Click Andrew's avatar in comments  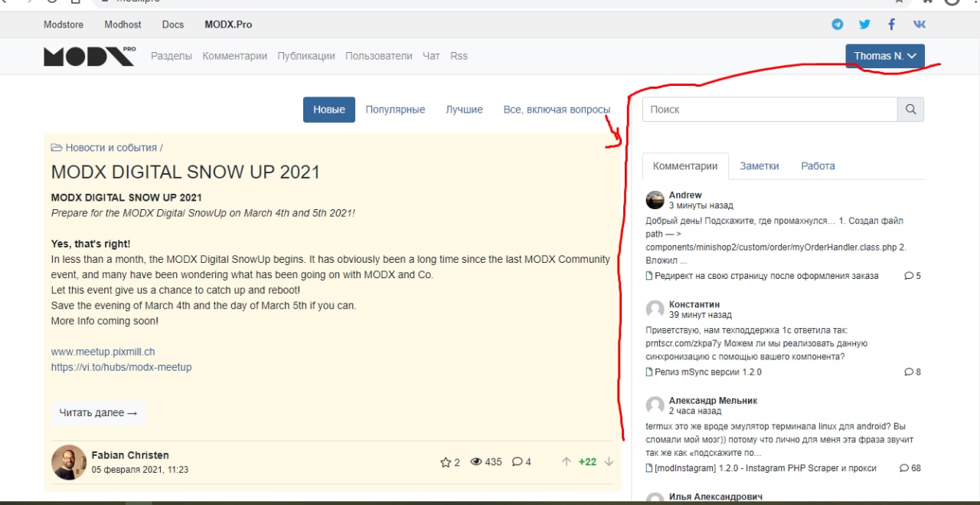655,201
